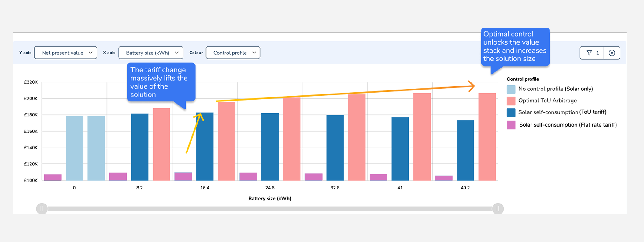The width and height of the screenshot is (644, 242).
Task: Click the x-axis label 0
Action: [x=74, y=188]
